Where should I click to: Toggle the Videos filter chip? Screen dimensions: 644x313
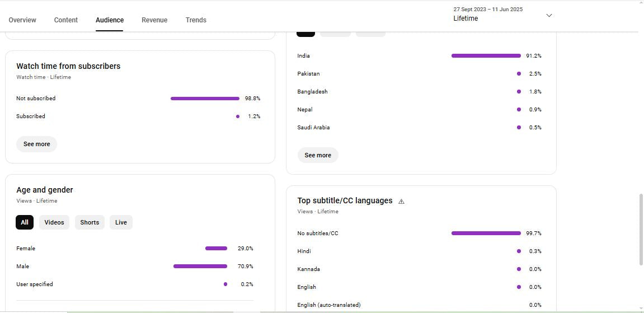click(54, 223)
